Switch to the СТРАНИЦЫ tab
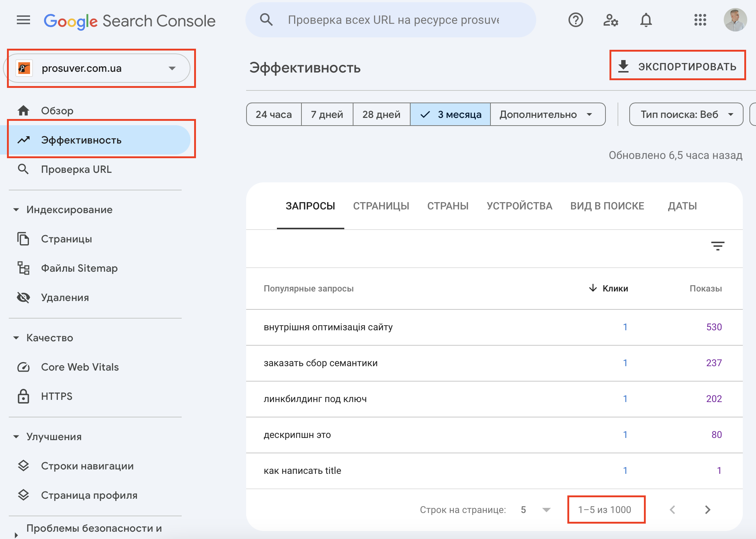The height and width of the screenshot is (539, 756). (x=381, y=206)
